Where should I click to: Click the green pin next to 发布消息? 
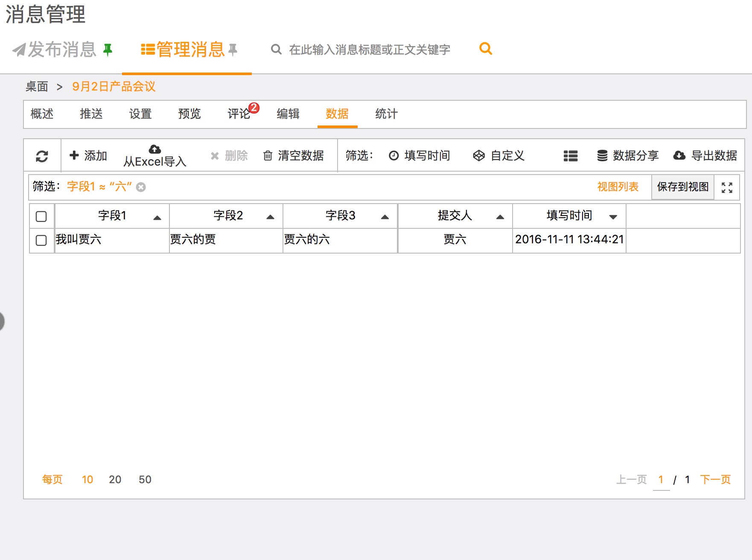click(108, 50)
